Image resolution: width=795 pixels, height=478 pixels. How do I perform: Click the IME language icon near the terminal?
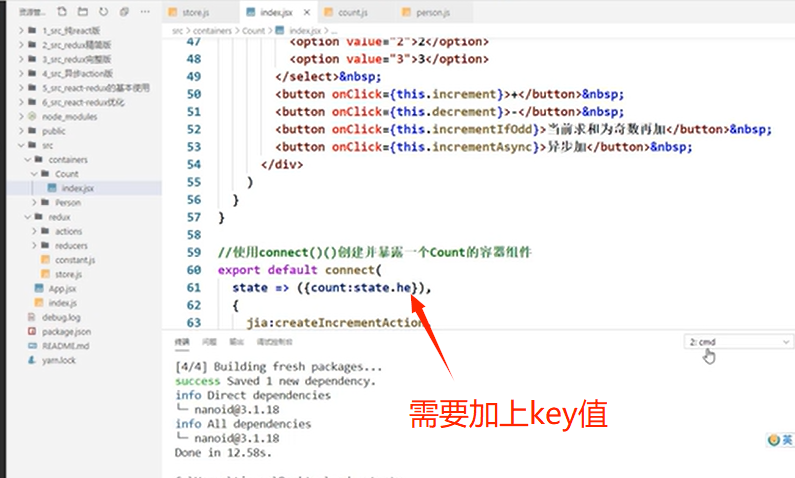pyautogui.click(x=774, y=440)
